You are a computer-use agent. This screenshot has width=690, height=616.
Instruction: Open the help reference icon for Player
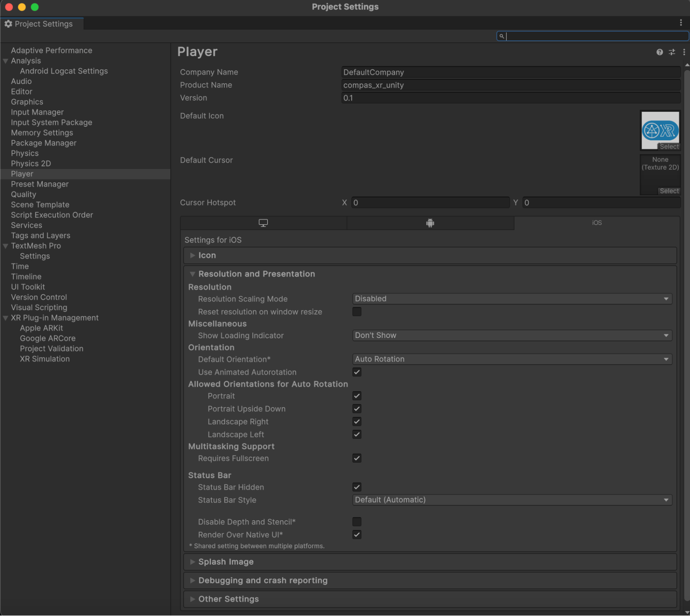(x=659, y=52)
